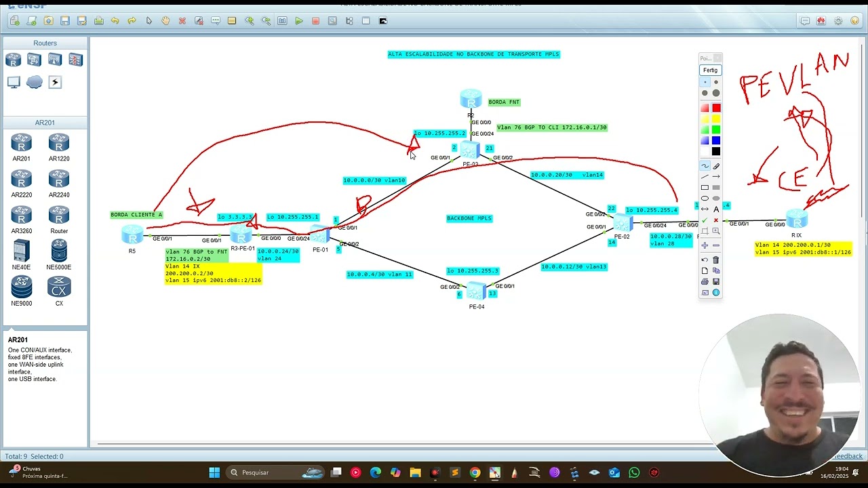Click the R5 router node

(x=132, y=235)
